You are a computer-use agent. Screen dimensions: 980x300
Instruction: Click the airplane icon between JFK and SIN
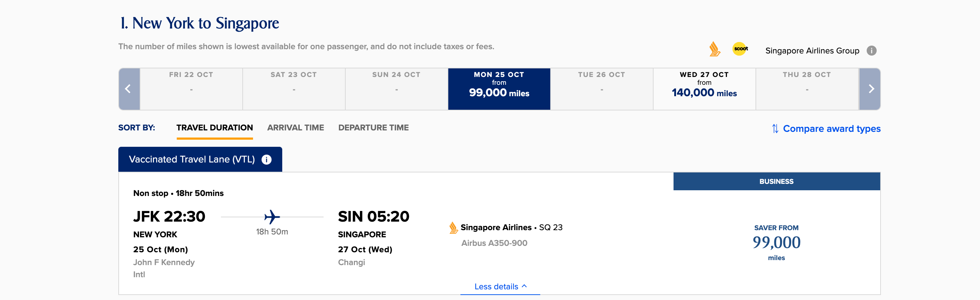(272, 217)
